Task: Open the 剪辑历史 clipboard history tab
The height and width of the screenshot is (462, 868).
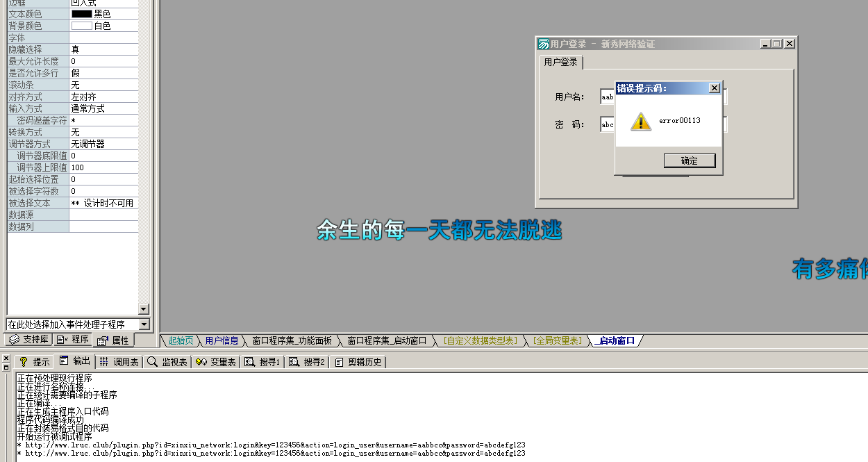Action: [358, 362]
